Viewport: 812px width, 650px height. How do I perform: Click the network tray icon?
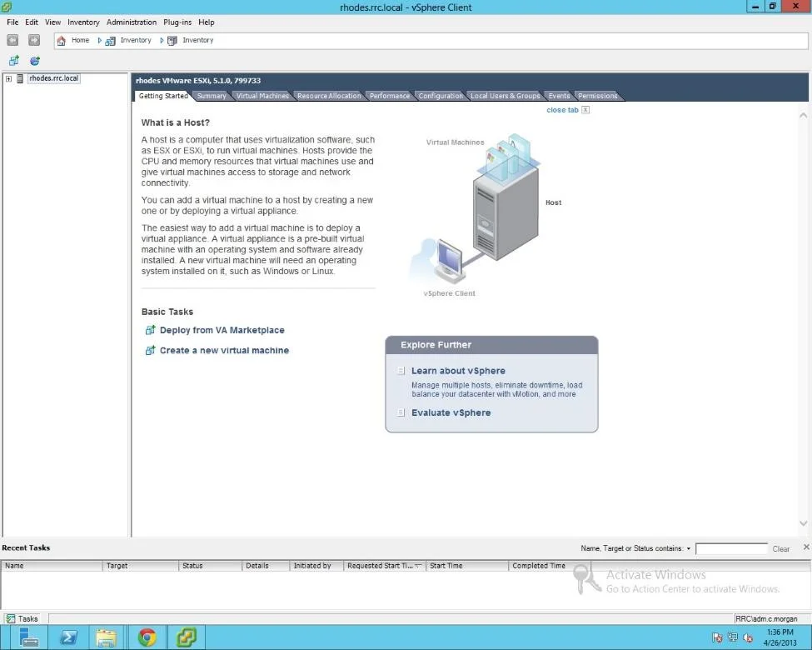click(x=732, y=637)
